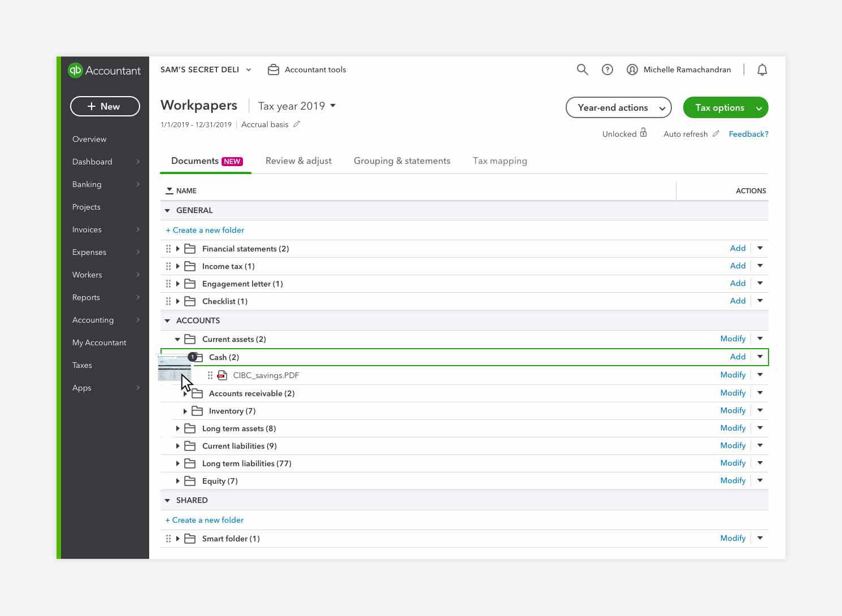842x616 pixels.
Task: Click the QuickBooks Accountant logo
Action: pos(104,71)
